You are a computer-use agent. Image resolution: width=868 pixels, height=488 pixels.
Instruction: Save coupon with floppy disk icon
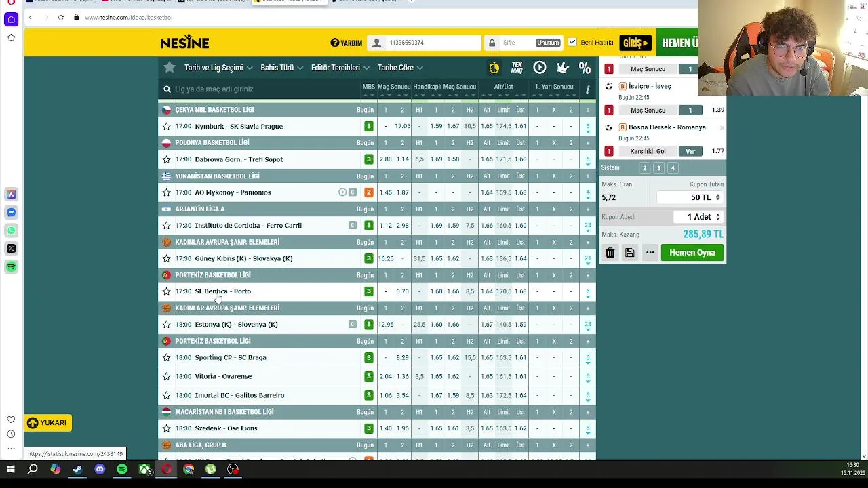pos(630,252)
